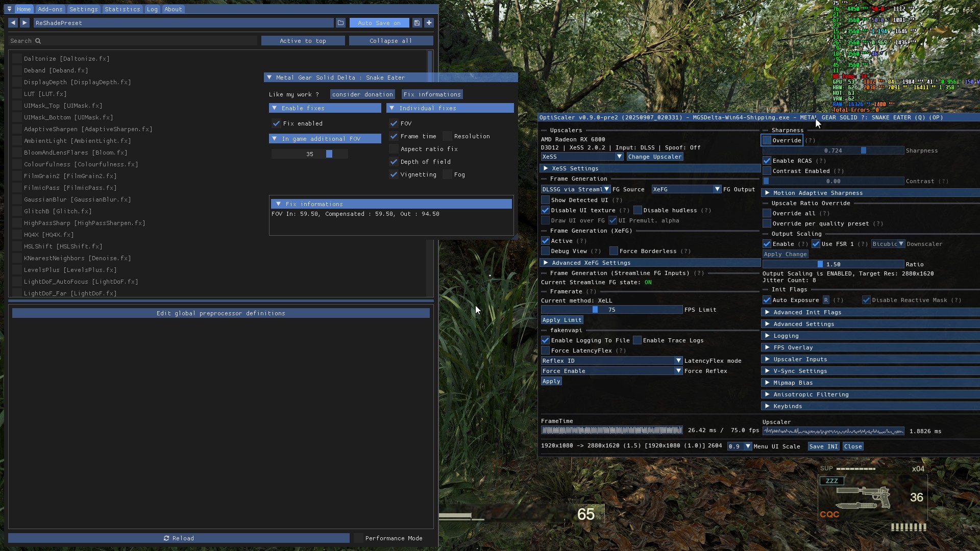
Task: Adjust Output Scaling Ratio slider at 1.50
Action: click(833, 264)
